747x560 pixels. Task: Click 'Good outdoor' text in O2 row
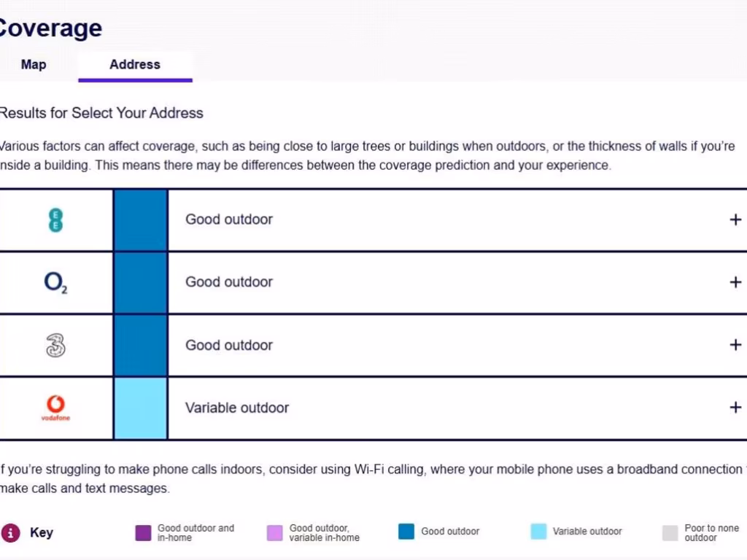(229, 282)
